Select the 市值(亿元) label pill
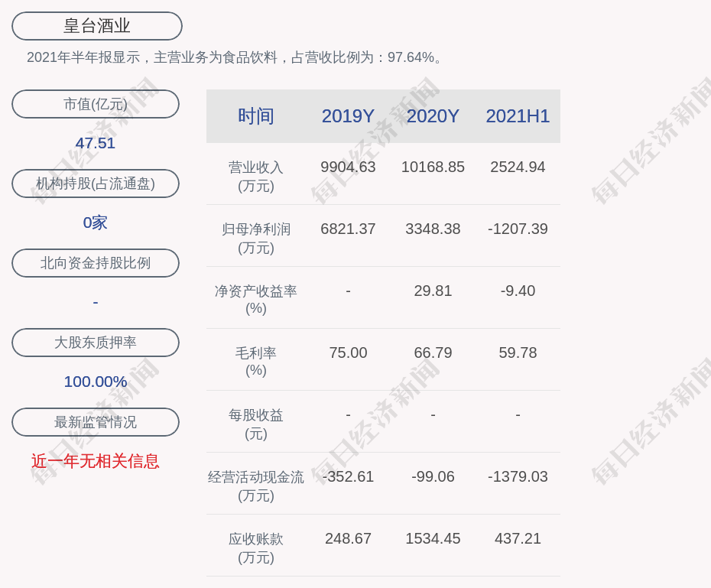Image resolution: width=711 pixels, height=588 pixels. coord(96,104)
